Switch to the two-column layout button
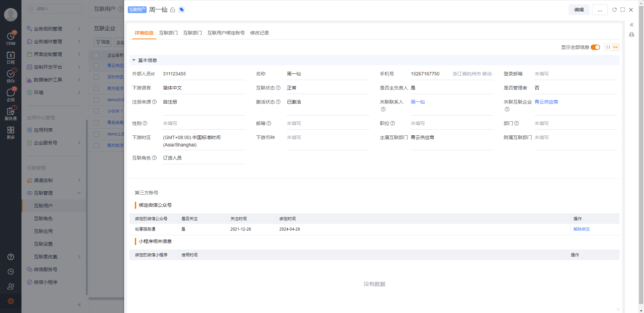The height and width of the screenshot is (313, 644). pos(608,47)
